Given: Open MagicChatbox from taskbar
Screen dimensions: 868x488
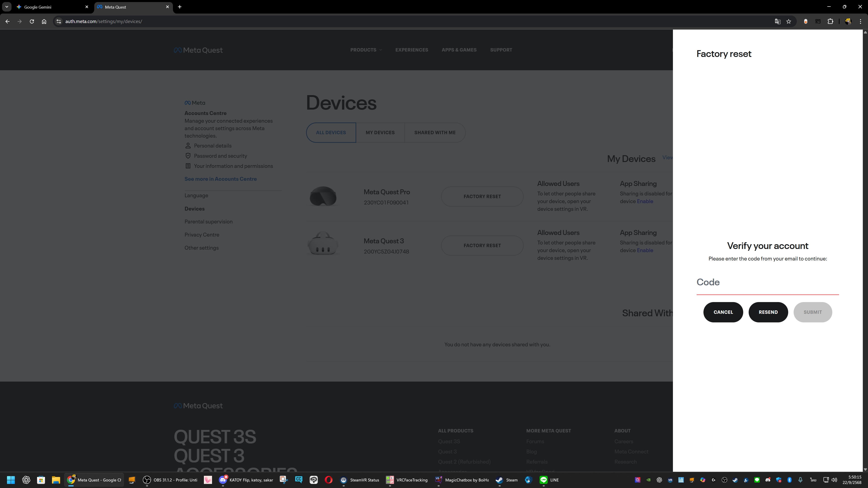Looking at the screenshot, I should pos(462,480).
